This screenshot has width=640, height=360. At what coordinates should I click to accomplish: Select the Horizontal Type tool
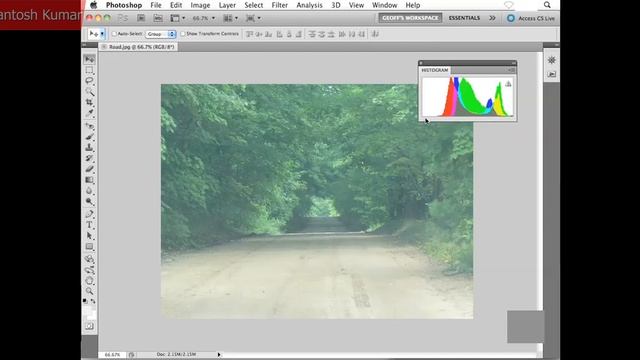point(89,225)
